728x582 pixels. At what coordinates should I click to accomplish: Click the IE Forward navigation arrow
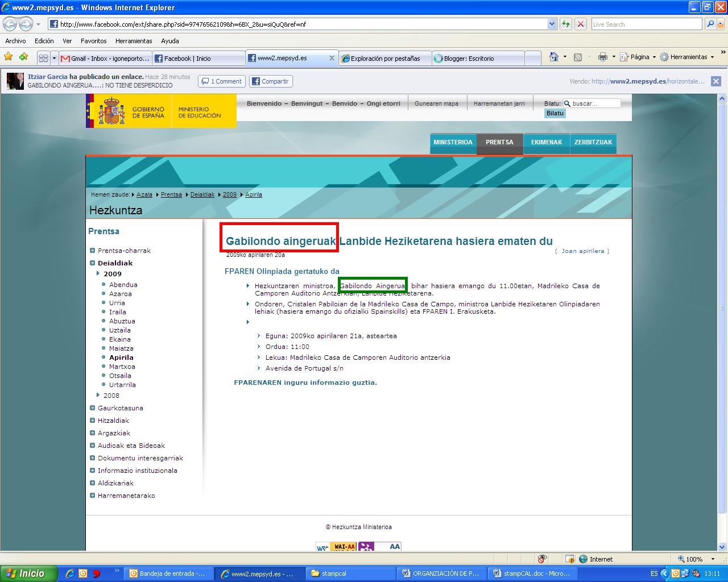point(26,24)
